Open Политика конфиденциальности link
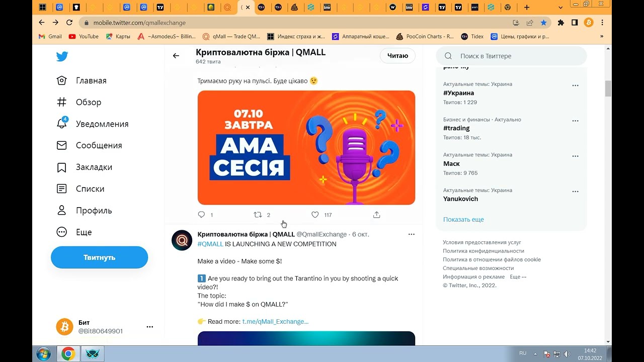 click(484, 251)
